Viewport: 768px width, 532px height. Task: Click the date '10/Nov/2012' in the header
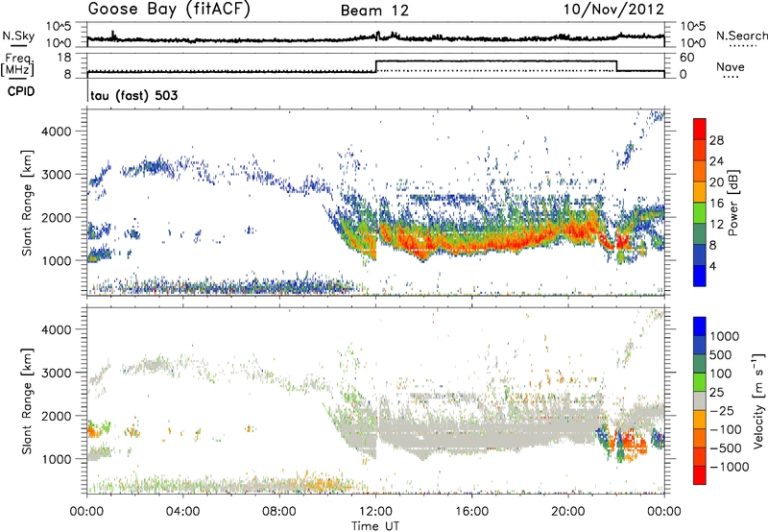point(613,10)
